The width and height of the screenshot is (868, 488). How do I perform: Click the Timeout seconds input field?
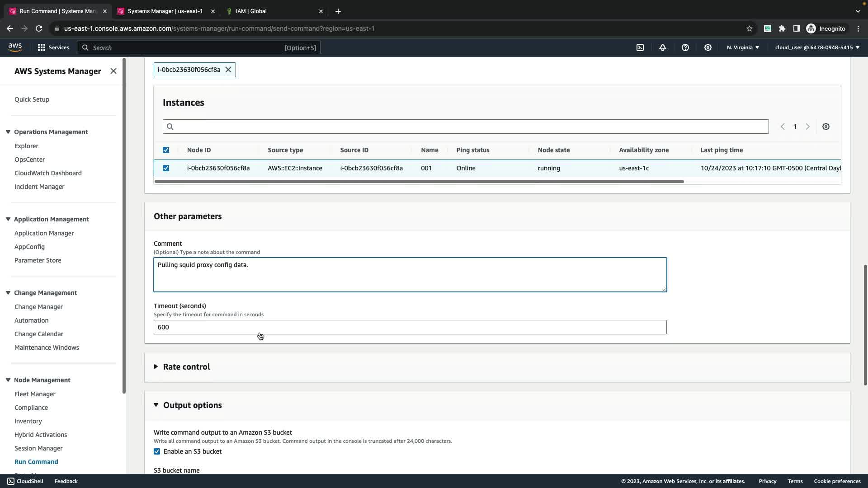point(410,327)
